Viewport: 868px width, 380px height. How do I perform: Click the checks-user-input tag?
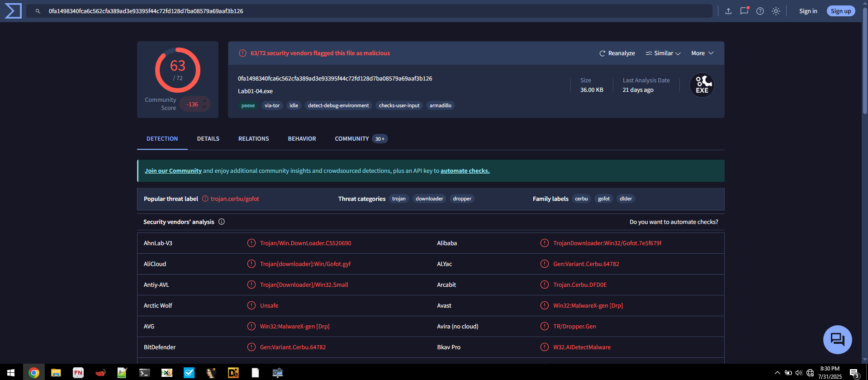click(399, 105)
